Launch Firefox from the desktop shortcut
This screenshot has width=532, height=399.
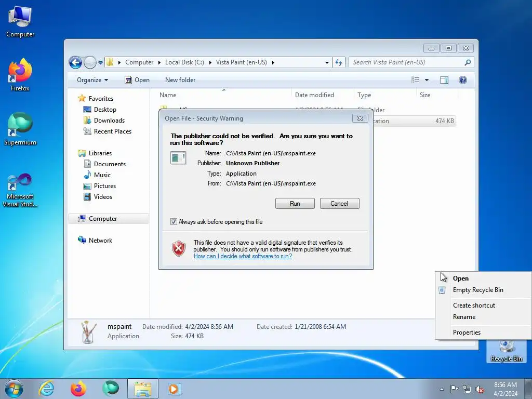coord(20,75)
